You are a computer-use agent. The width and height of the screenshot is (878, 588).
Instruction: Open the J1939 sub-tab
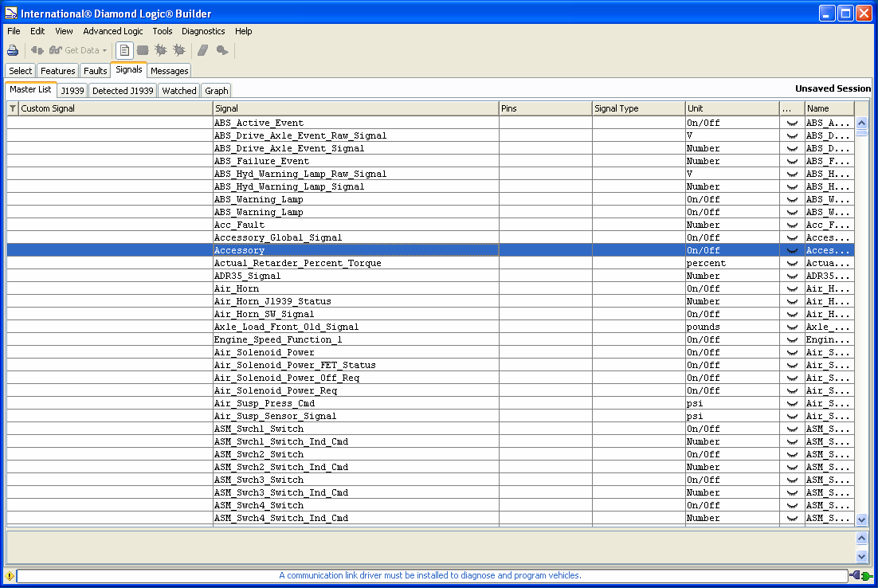(73, 91)
